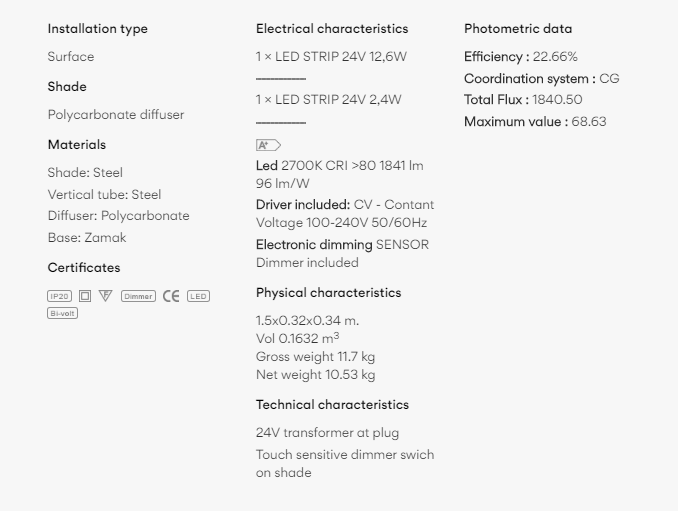Click the A+ energy label icon
The height and width of the screenshot is (511, 678).
tap(269, 145)
